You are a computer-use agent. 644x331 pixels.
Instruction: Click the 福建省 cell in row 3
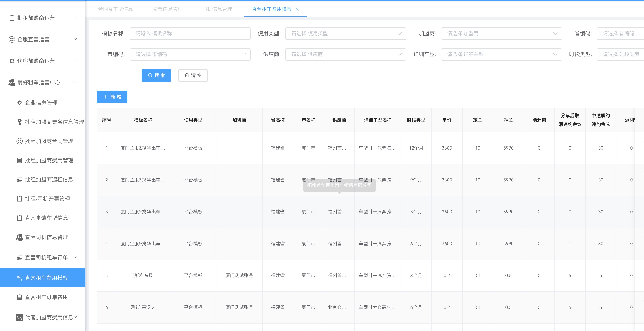pos(278,212)
